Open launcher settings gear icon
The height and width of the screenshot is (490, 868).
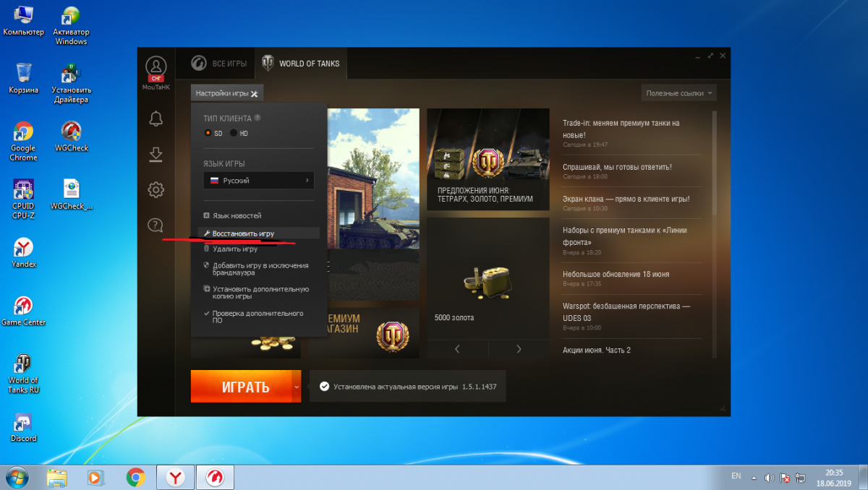(156, 190)
